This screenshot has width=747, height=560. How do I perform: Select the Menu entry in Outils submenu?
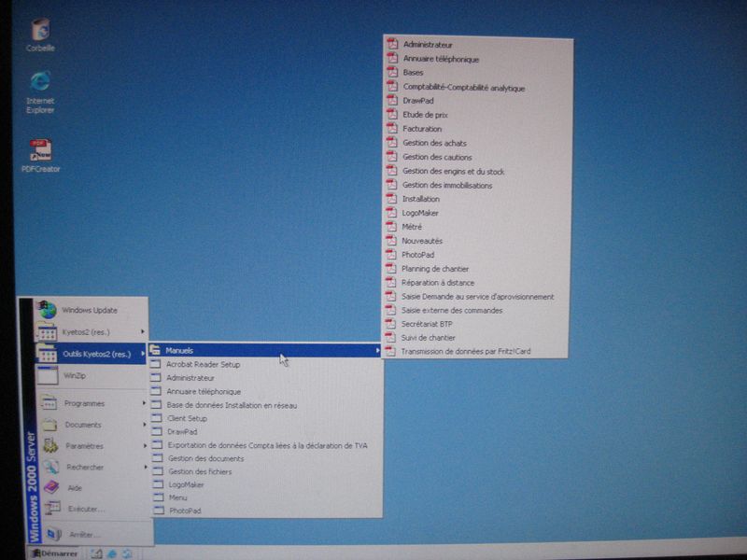[x=267, y=497]
